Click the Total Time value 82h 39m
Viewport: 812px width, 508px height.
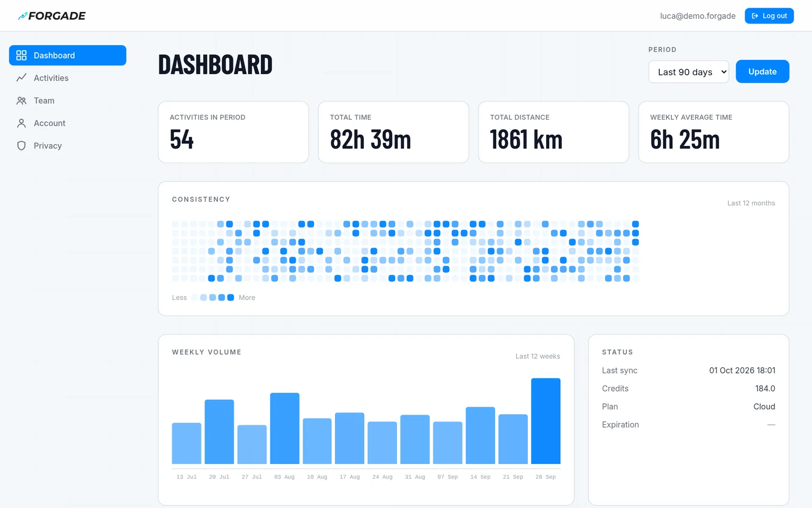pos(370,140)
